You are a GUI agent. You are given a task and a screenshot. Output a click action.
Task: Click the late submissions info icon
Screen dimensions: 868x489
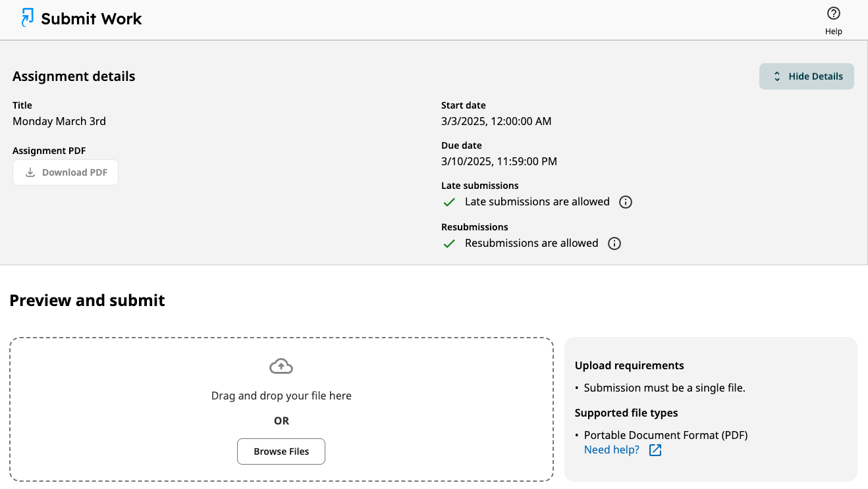(x=626, y=202)
